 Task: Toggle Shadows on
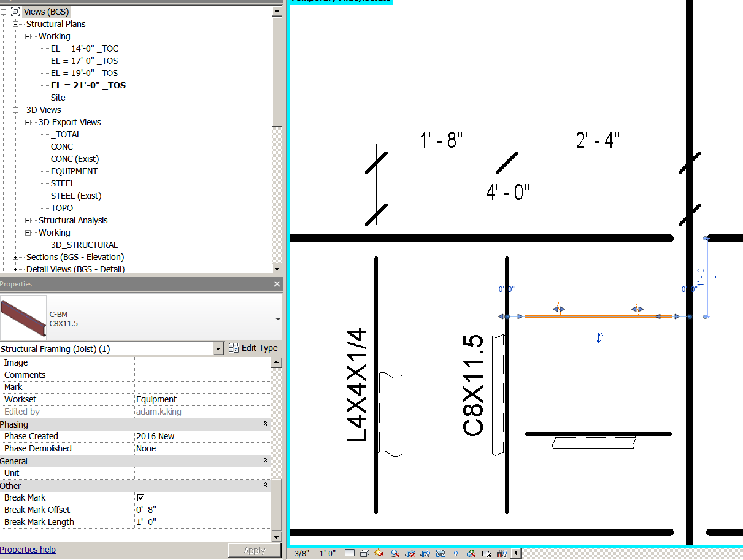point(395,553)
